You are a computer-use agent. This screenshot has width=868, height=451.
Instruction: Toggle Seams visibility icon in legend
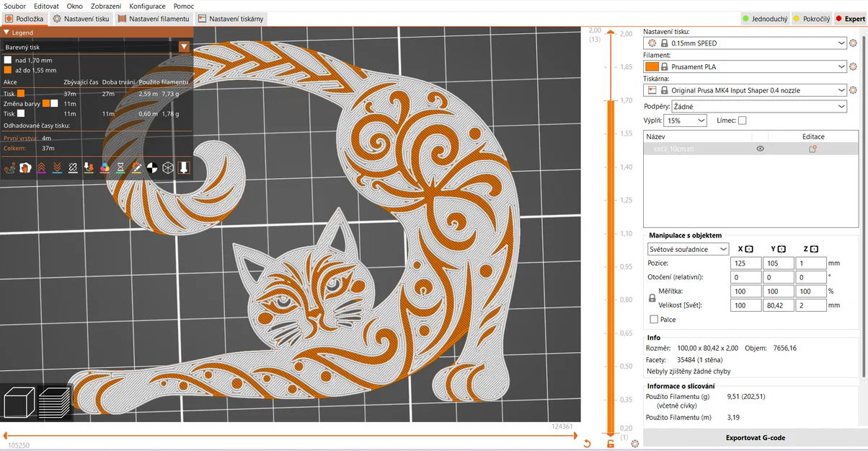pos(73,167)
